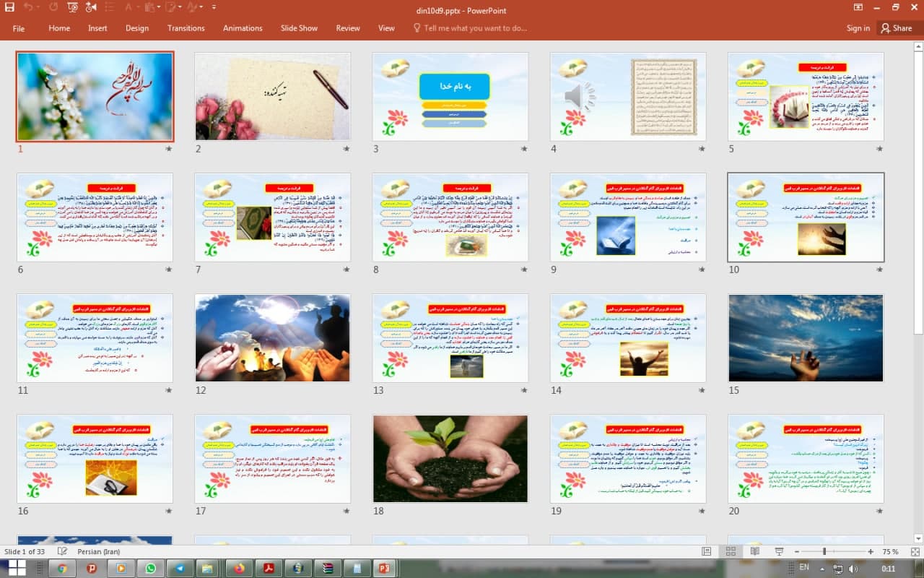924x578 pixels.
Task: Open Telegram from taskbar
Action: pos(180,568)
